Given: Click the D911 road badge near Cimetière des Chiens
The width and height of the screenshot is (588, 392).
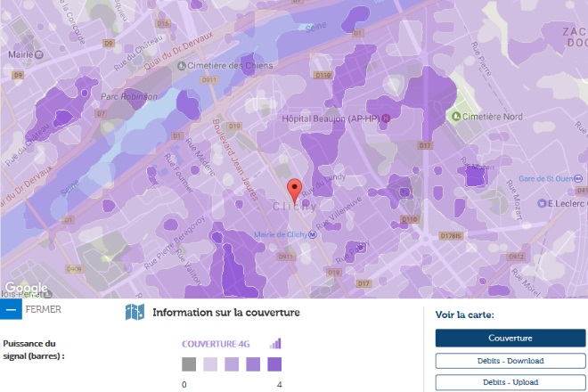Looking at the screenshot, I should tap(209, 80).
